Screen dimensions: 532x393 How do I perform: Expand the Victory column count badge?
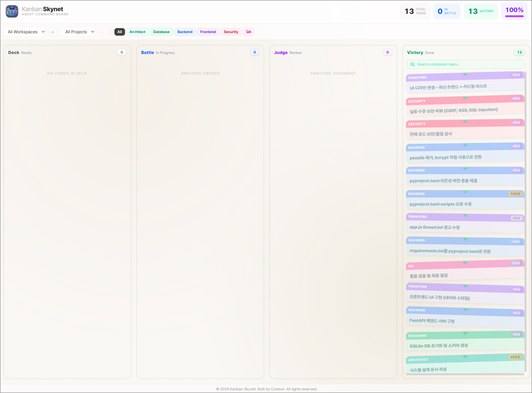[519, 52]
